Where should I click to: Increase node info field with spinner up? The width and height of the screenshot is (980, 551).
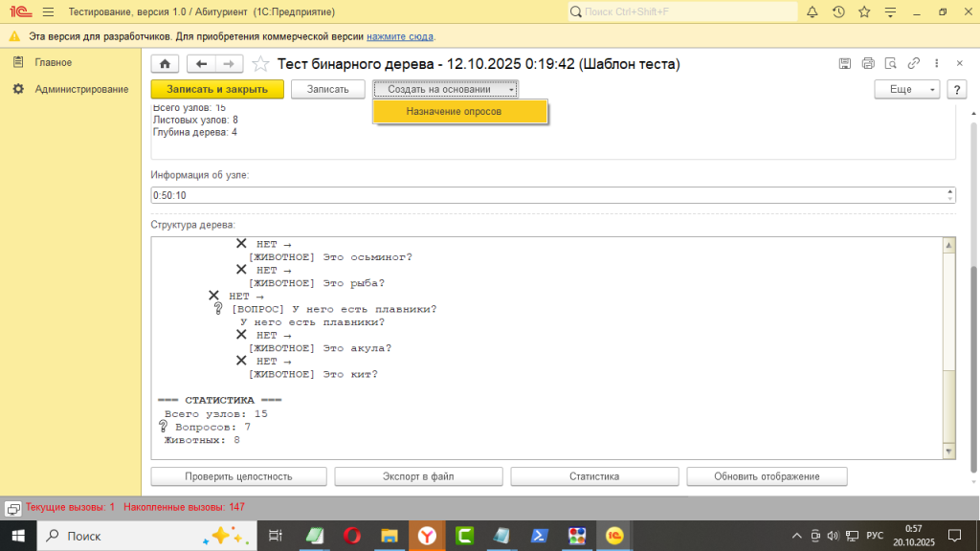[x=950, y=191]
